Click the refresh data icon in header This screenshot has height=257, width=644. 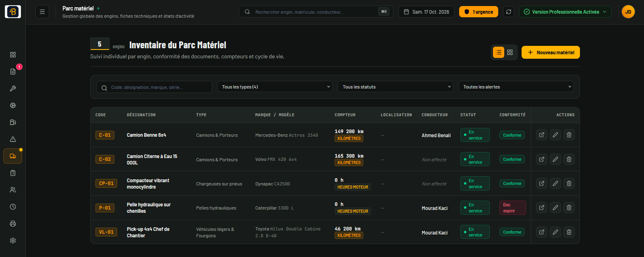(x=509, y=12)
